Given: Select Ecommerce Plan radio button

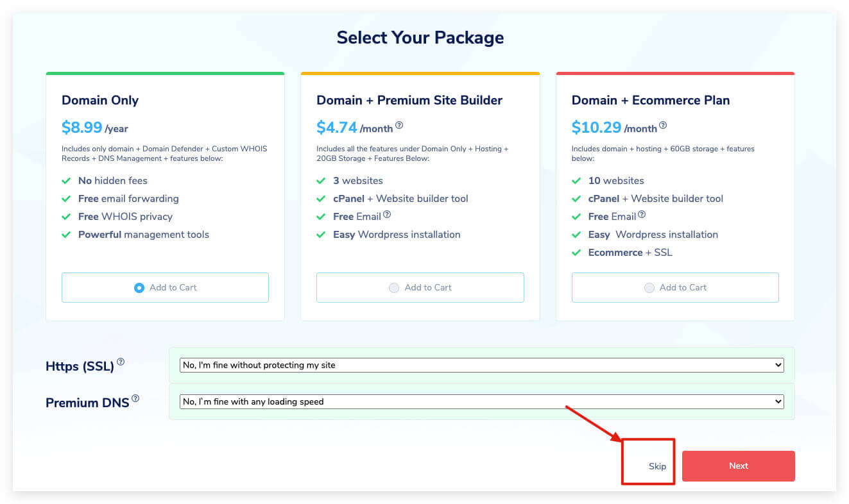Looking at the screenshot, I should coord(649,288).
